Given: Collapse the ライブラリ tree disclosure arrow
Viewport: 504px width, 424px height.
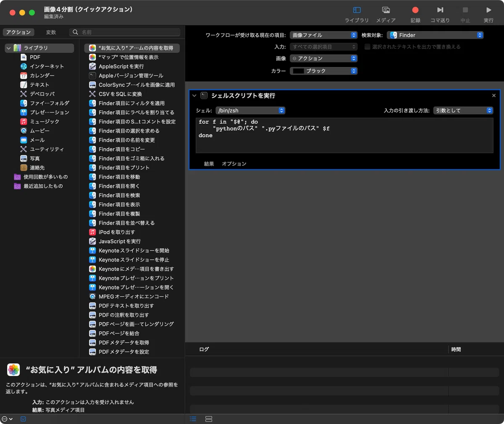Looking at the screenshot, I should (x=8, y=48).
